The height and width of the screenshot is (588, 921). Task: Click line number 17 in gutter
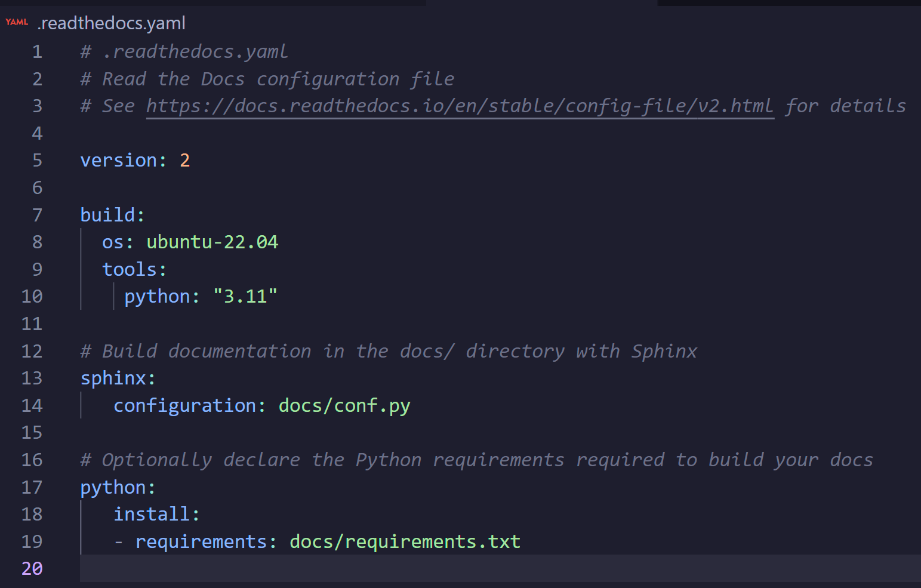tap(32, 487)
